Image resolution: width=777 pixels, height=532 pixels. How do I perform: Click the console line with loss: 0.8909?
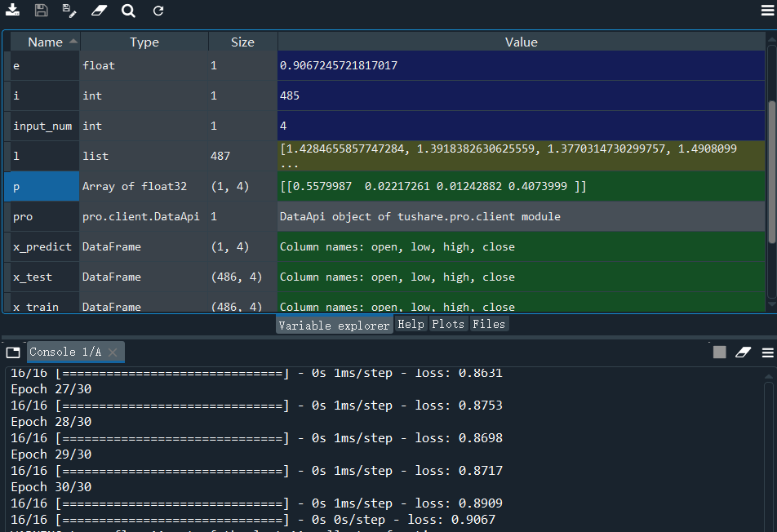[256, 503]
